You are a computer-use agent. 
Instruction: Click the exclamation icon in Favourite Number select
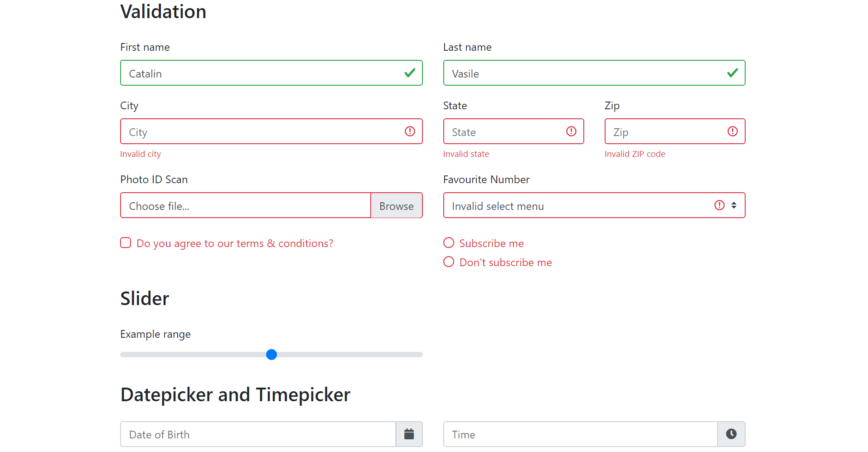[x=719, y=205]
